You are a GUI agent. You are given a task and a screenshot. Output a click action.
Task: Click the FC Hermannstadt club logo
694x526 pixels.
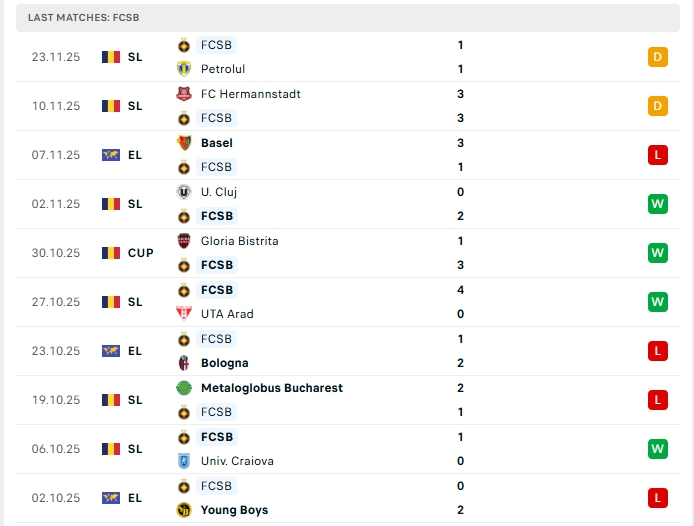pos(184,94)
